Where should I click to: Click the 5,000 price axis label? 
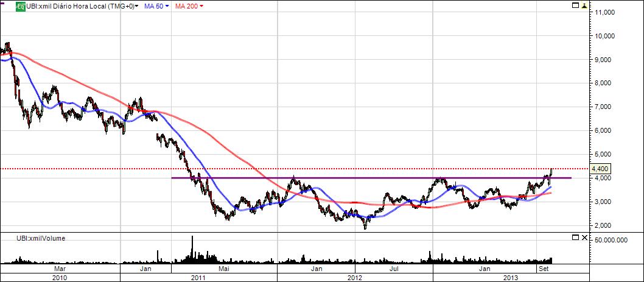(604, 154)
